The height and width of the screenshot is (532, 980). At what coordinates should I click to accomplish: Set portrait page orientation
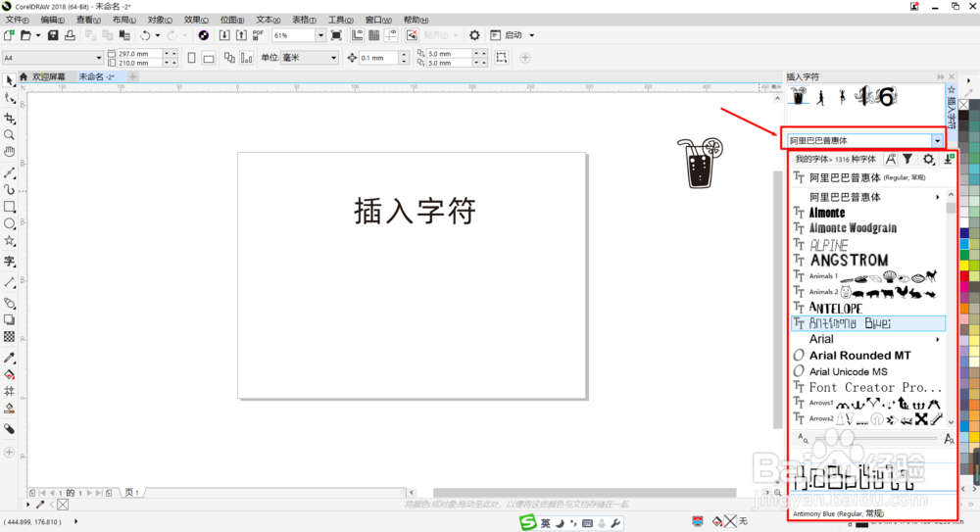coord(191,58)
